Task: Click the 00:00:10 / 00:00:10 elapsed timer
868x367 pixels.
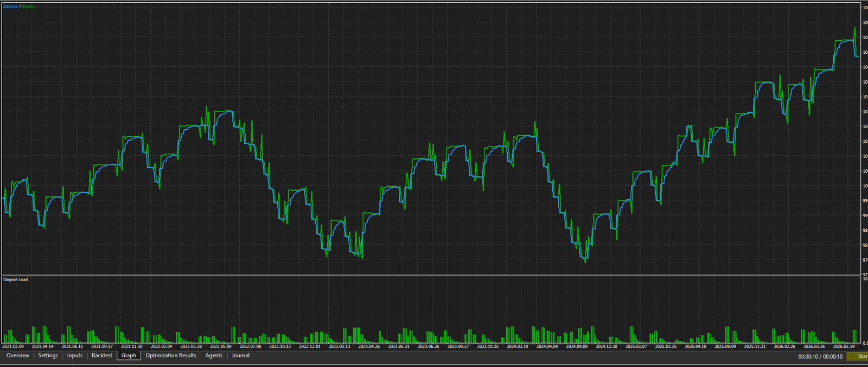Action: (820, 357)
